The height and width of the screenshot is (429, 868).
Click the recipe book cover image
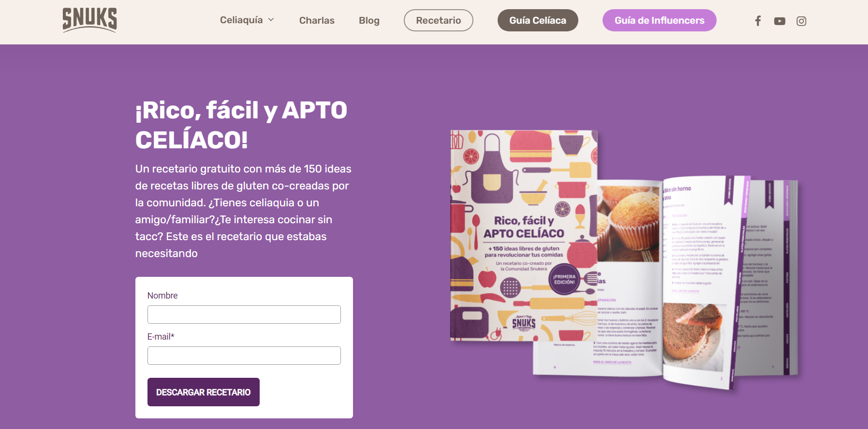524,235
